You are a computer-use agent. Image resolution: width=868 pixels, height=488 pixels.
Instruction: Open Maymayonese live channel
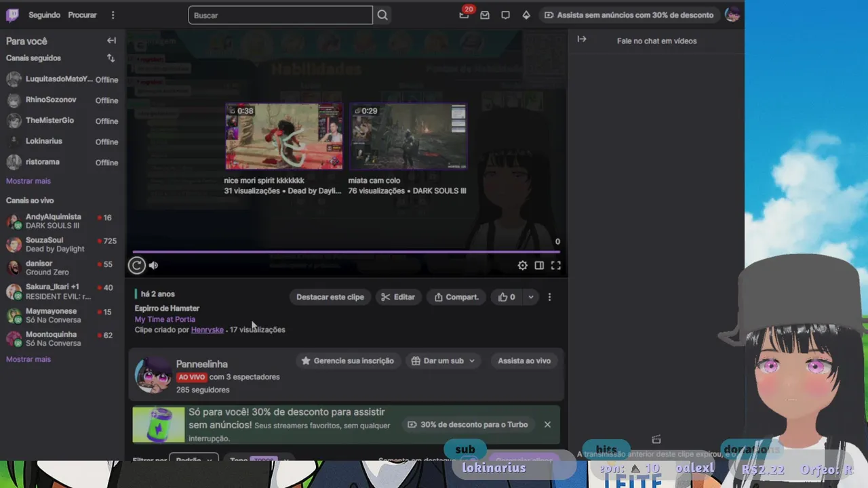point(62,315)
